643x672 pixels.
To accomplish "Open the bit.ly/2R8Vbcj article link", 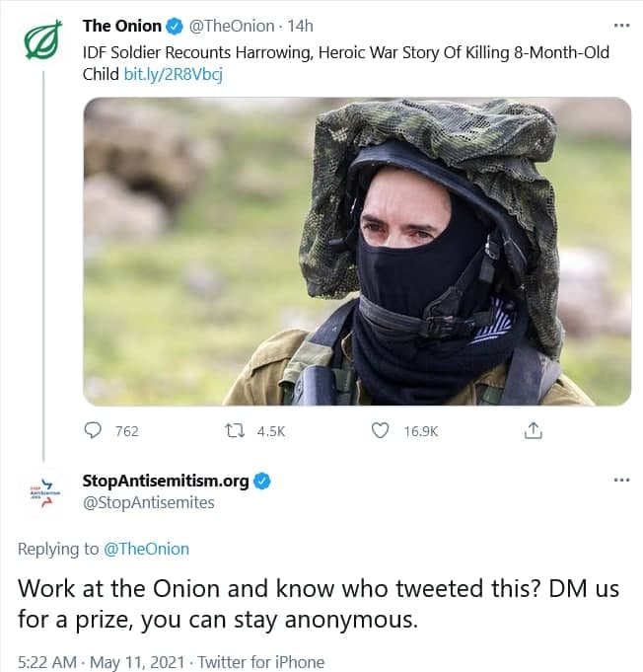I will tap(173, 74).
